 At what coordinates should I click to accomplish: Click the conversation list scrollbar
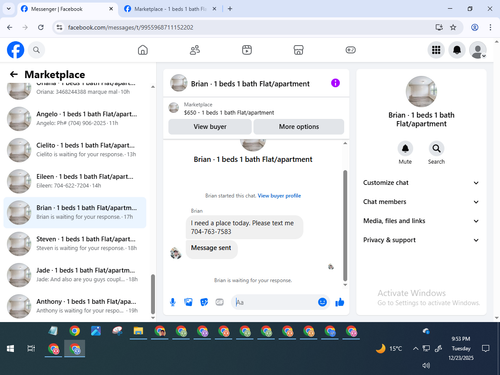[x=153, y=294]
